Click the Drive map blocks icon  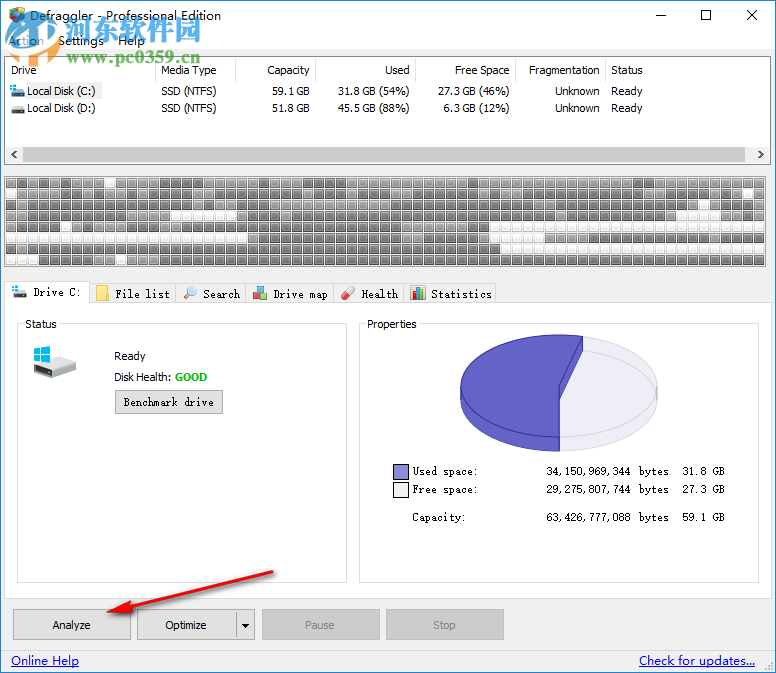[260, 293]
